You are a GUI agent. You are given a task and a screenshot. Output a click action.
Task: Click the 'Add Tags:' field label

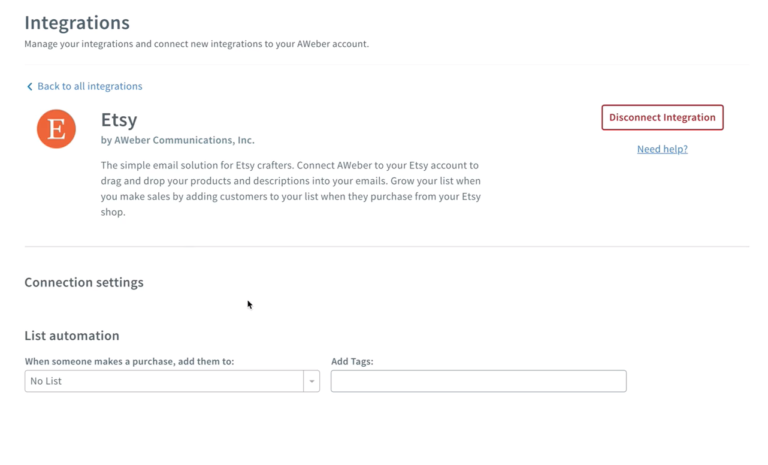pyautogui.click(x=352, y=361)
